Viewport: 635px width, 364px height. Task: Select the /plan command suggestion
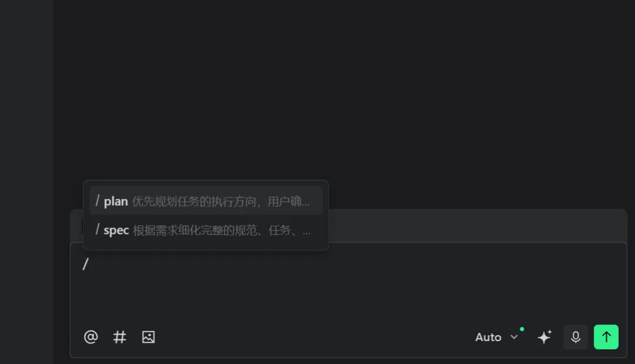point(206,201)
